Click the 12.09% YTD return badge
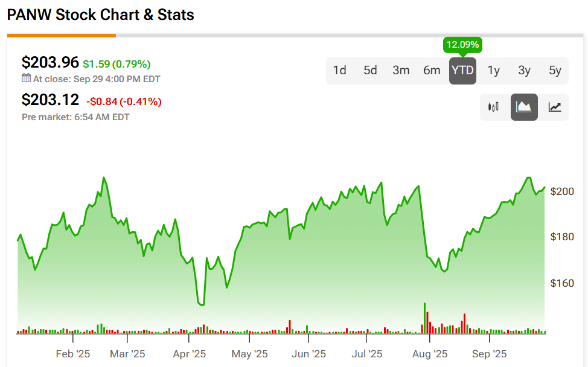The image size is (588, 367). pyautogui.click(x=462, y=45)
